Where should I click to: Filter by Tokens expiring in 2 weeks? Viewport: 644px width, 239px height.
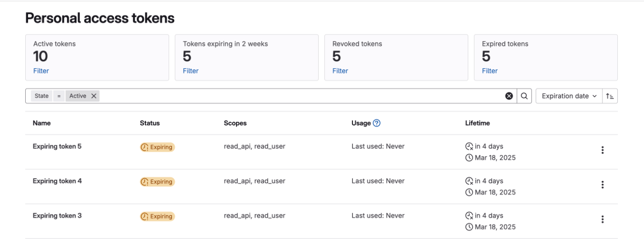tap(190, 71)
